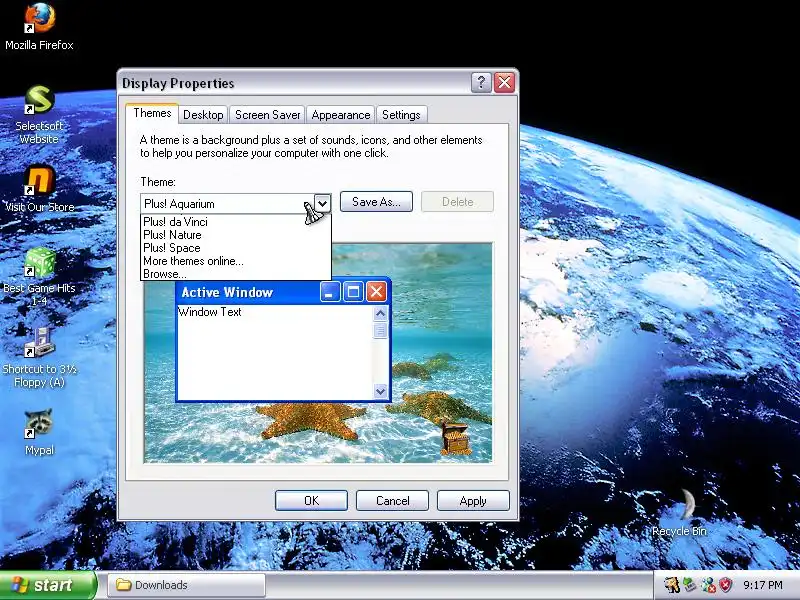Click the Apply button
800x600 pixels.
(x=473, y=501)
